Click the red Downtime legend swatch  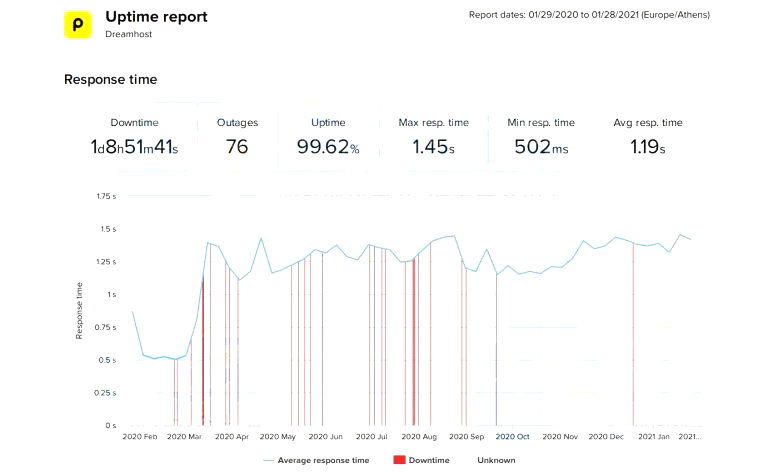(402, 460)
